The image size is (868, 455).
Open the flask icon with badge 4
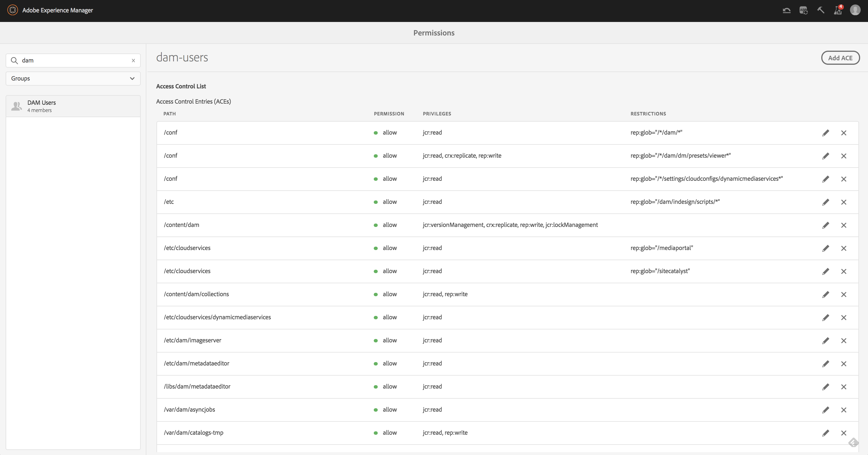pyautogui.click(x=838, y=10)
